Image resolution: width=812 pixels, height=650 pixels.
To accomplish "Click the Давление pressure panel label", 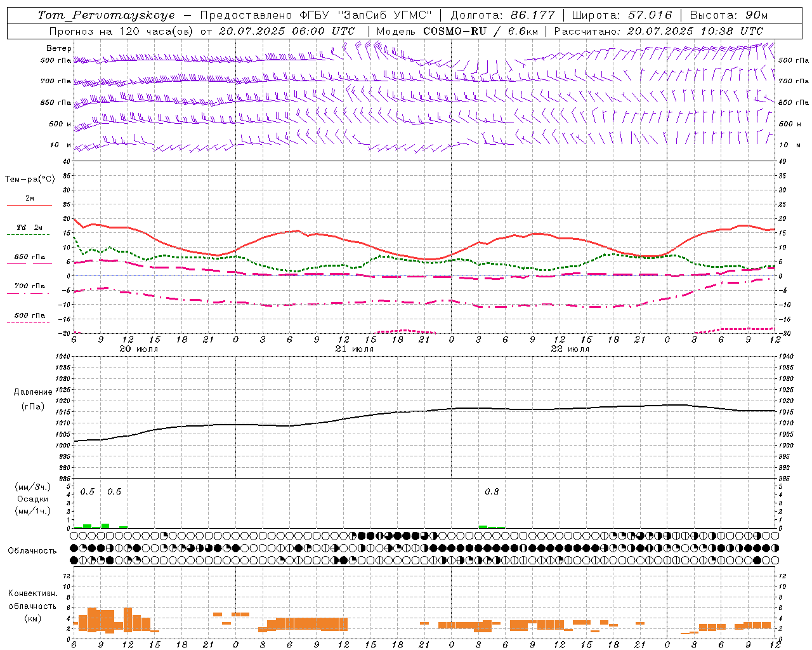I will (33, 392).
